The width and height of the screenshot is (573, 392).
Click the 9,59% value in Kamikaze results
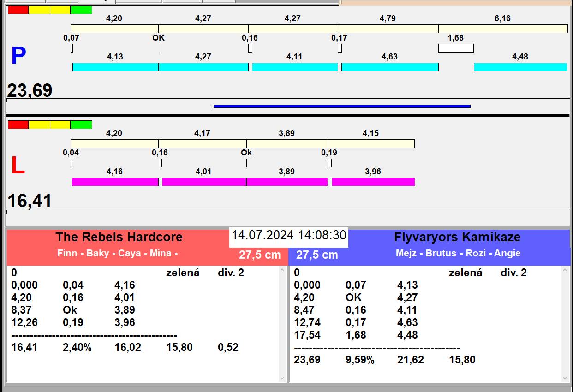360,360
